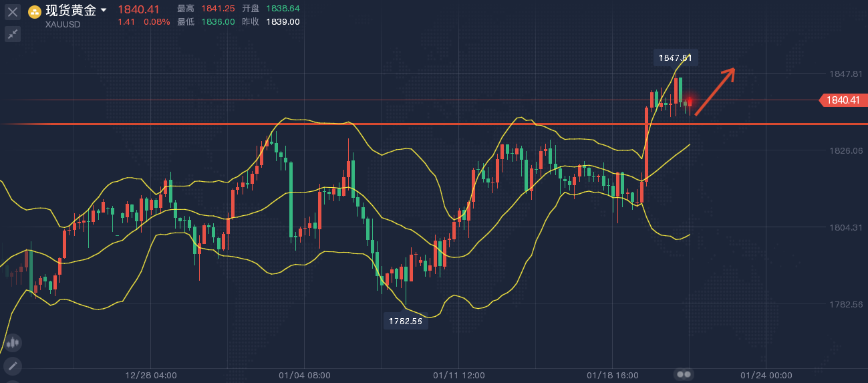Click the 最低 label in the header
This screenshot has width=868, height=383.
186,21
